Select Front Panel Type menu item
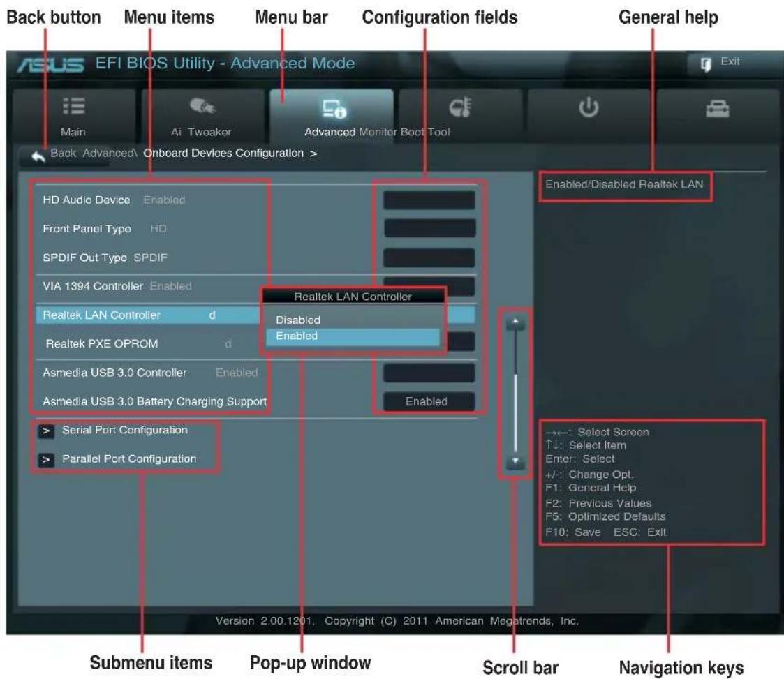784x679 pixels. [87, 229]
